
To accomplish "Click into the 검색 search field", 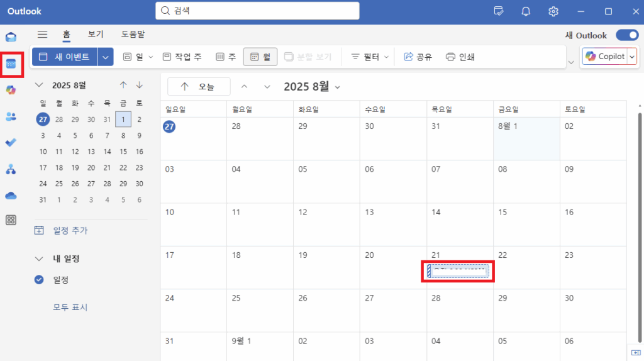I will (x=257, y=11).
